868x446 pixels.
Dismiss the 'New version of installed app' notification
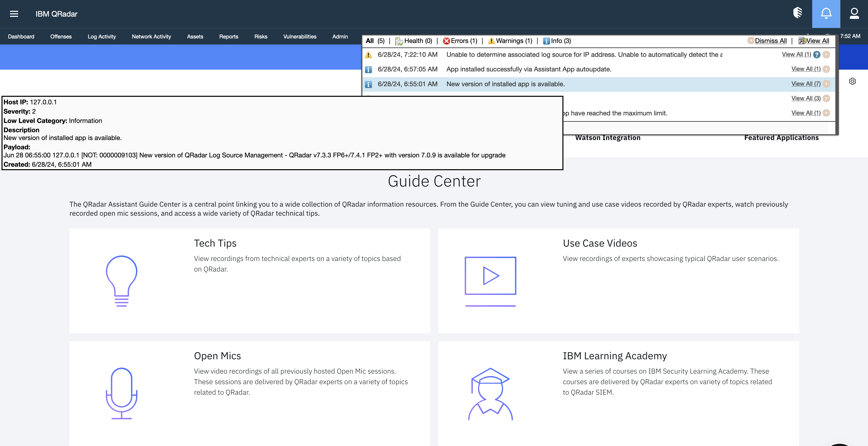click(826, 84)
